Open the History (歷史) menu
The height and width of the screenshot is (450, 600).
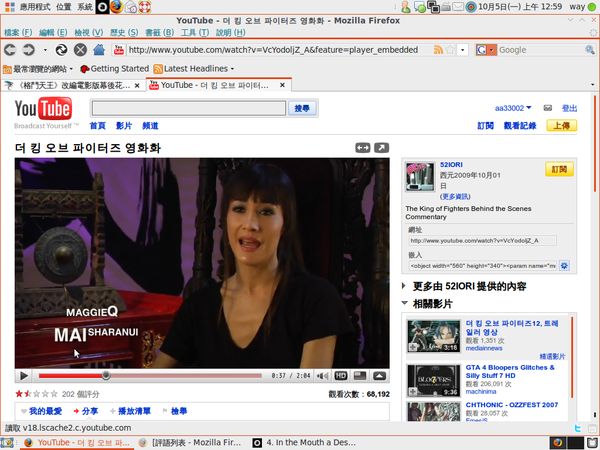click(x=124, y=33)
